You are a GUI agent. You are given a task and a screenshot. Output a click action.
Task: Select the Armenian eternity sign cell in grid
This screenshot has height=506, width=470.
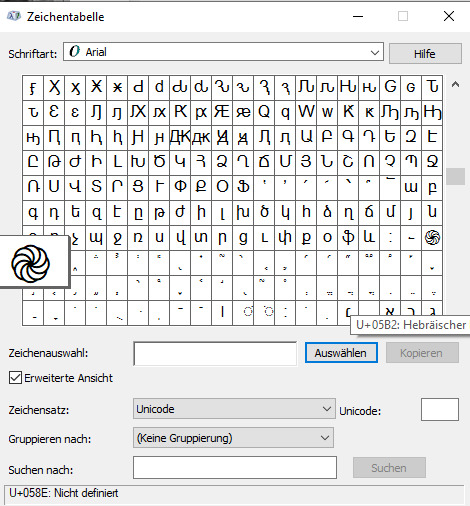[432, 237]
